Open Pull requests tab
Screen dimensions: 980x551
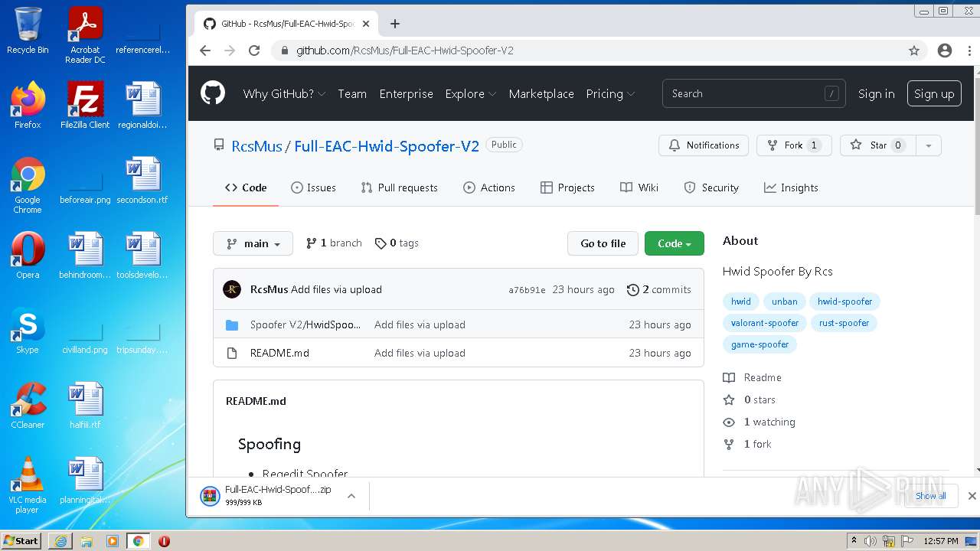coord(399,187)
